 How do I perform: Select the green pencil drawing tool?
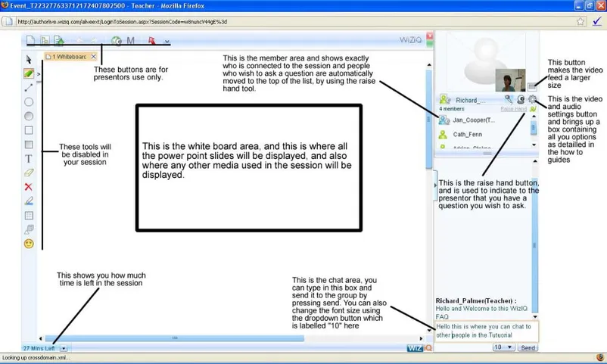pos(29,73)
